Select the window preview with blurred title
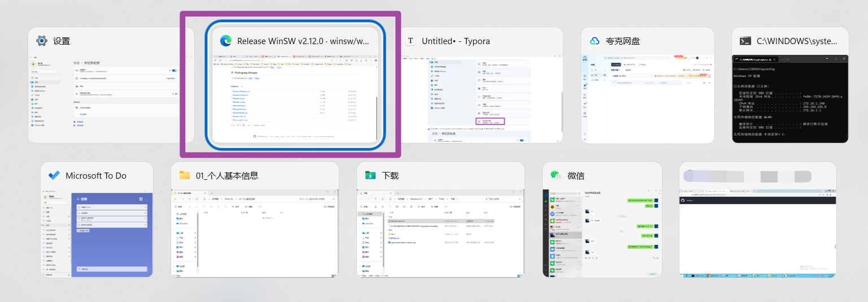Image resolution: width=868 pixels, height=302 pixels. click(x=758, y=219)
